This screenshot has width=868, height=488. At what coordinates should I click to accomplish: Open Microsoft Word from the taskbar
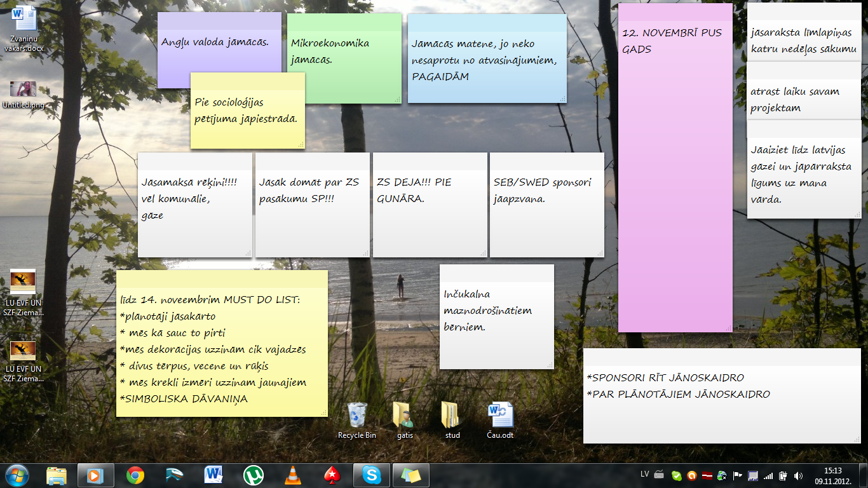(214, 475)
